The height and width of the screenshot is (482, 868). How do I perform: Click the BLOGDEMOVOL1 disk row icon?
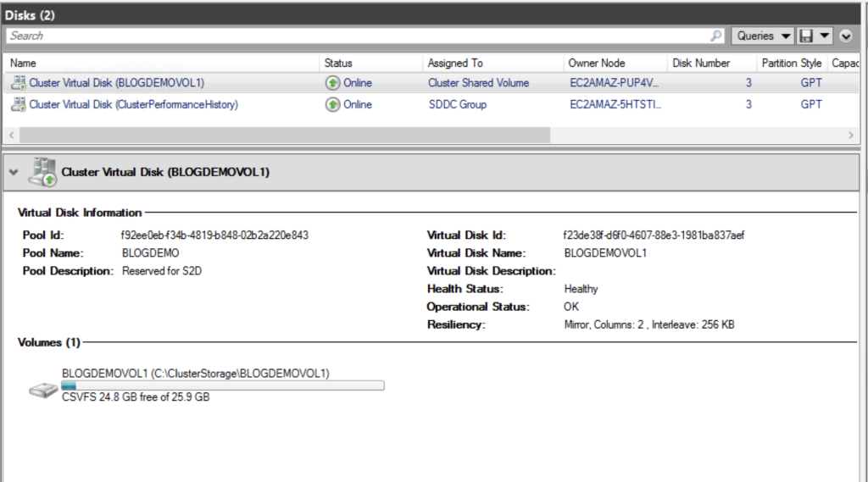(18, 83)
